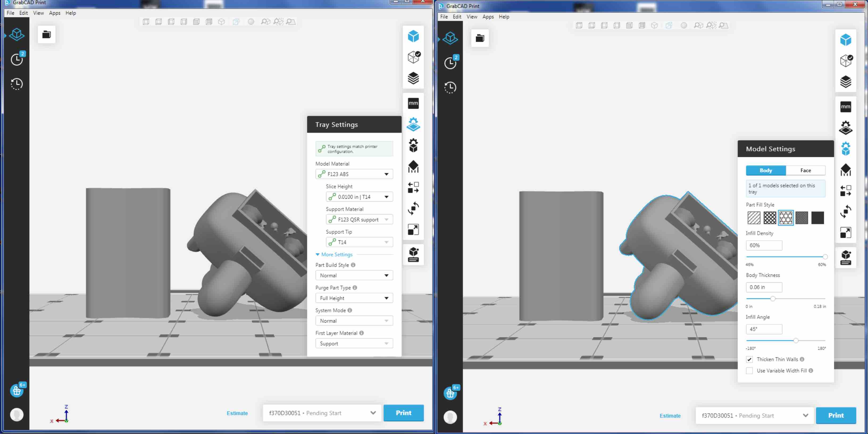Viewport: 868px width, 434px height.
Task: Open the folder icon in the left window
Action: (47, 34)
